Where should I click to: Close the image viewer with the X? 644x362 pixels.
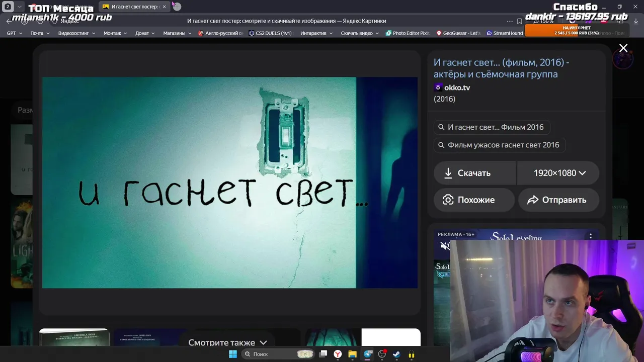click(623, 48)
